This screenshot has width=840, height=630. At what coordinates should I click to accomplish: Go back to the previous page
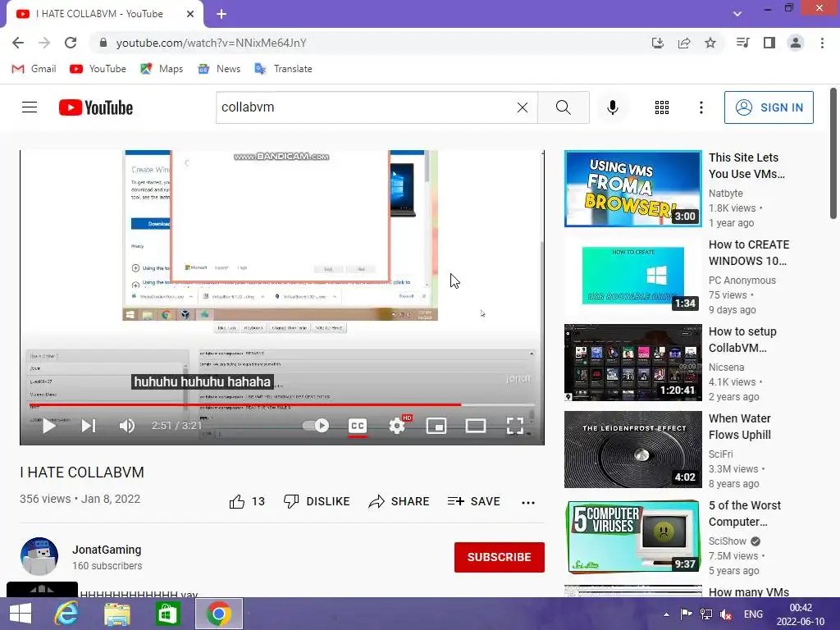coord(18,43)
